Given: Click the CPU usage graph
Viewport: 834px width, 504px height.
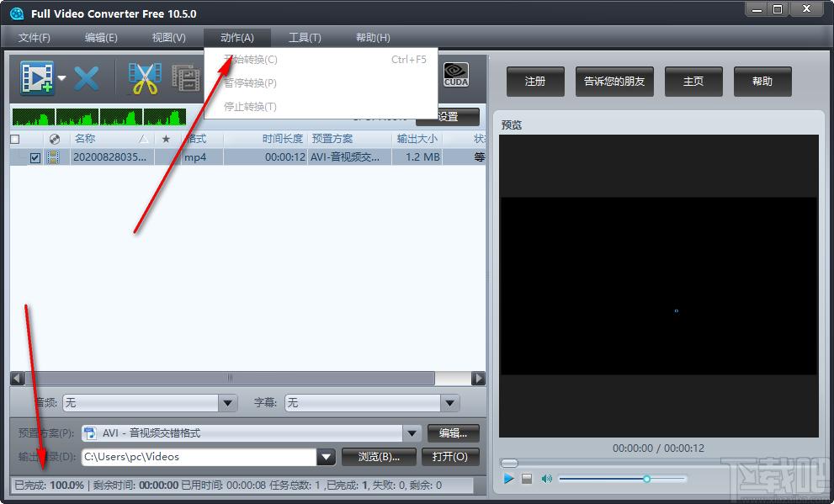Looking at the screenshot, I should pos(99,117).
